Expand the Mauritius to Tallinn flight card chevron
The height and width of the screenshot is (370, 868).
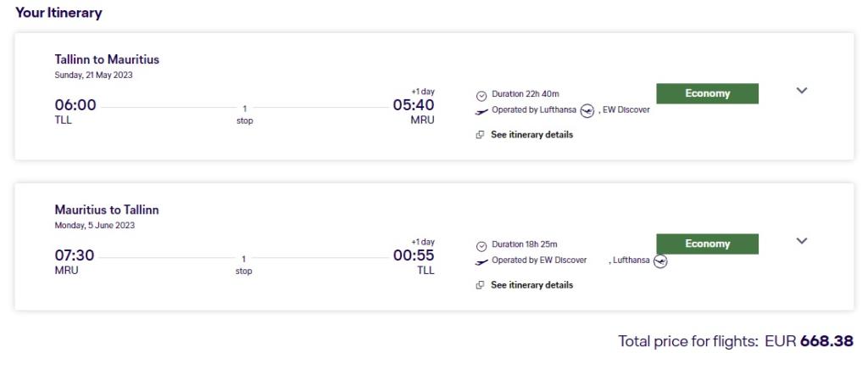[x=802, y=241]
